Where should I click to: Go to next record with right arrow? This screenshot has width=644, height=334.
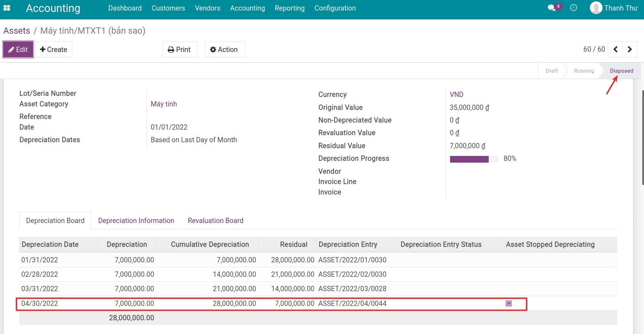[630, 50]
